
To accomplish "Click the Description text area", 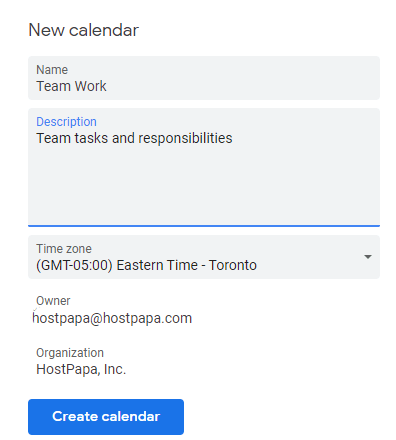I will pyautogui.click(x=204, y=167).
